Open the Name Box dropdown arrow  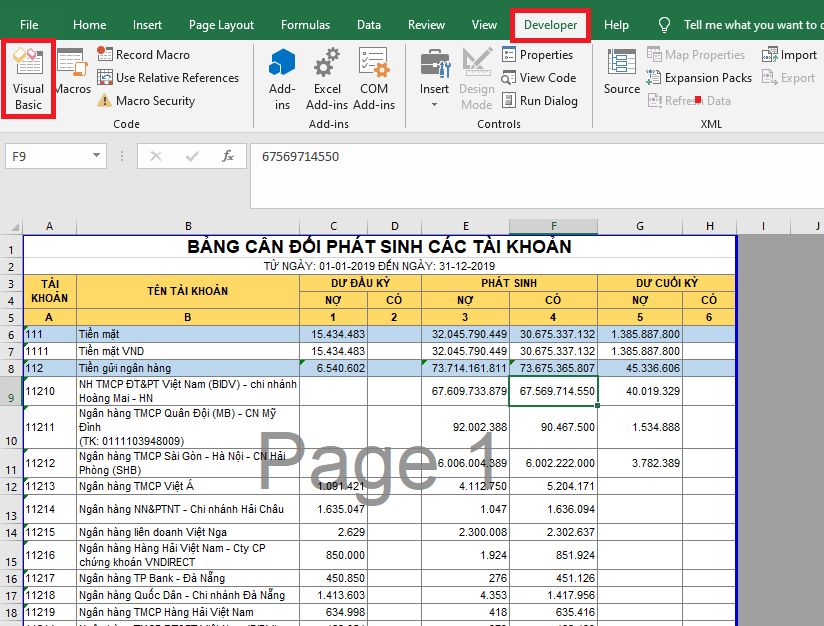click(x=97, y=156)
